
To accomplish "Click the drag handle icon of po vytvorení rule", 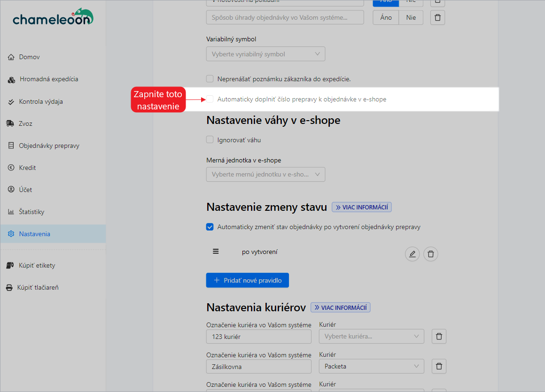I will (216, 251).
